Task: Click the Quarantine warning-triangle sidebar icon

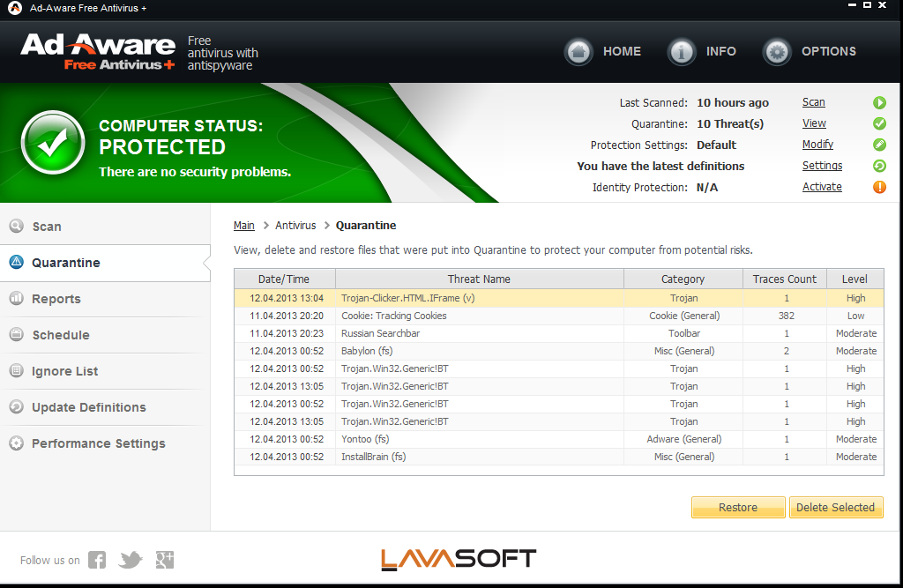Action: click(16, 262)
